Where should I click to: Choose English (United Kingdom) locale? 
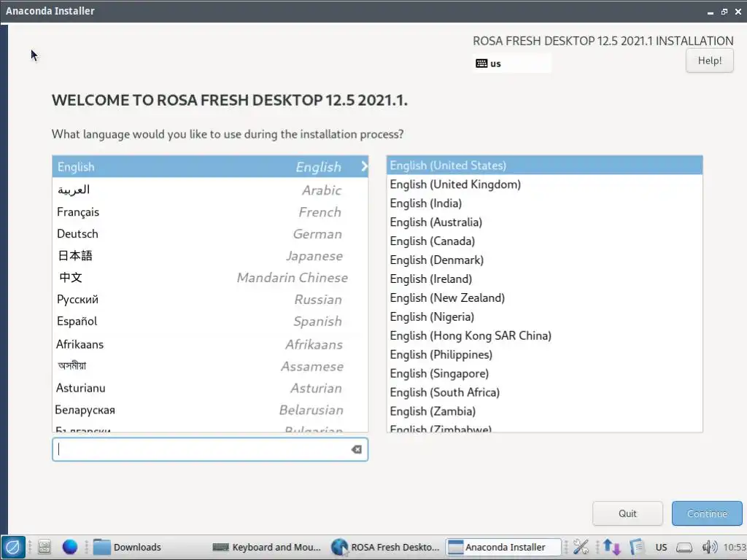point(544,184)
